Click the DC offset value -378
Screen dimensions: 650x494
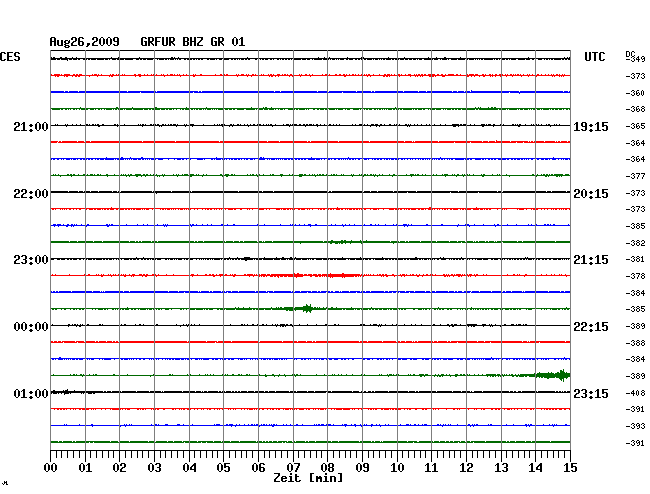click(635, 276)
